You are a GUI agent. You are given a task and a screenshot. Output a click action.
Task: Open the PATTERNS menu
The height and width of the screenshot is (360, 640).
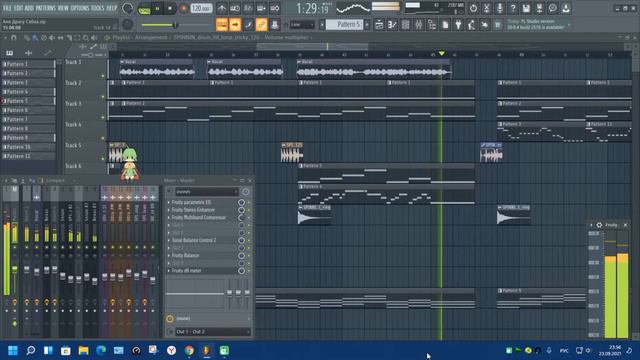coord(45,8)
